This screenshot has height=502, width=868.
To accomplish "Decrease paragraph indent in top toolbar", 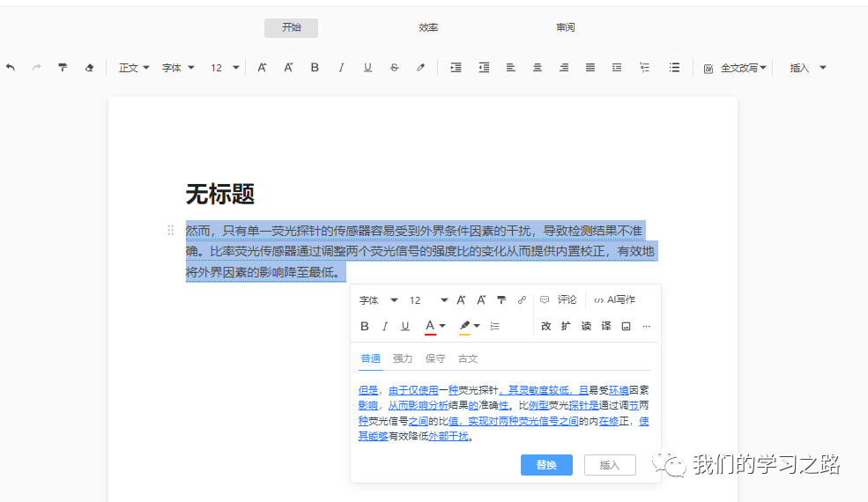I will coord(484,68).
